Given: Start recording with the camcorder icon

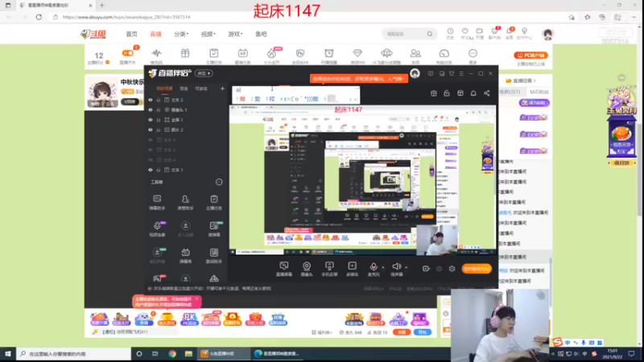Looking at the screenshot, I should click(x=426, y=269).
